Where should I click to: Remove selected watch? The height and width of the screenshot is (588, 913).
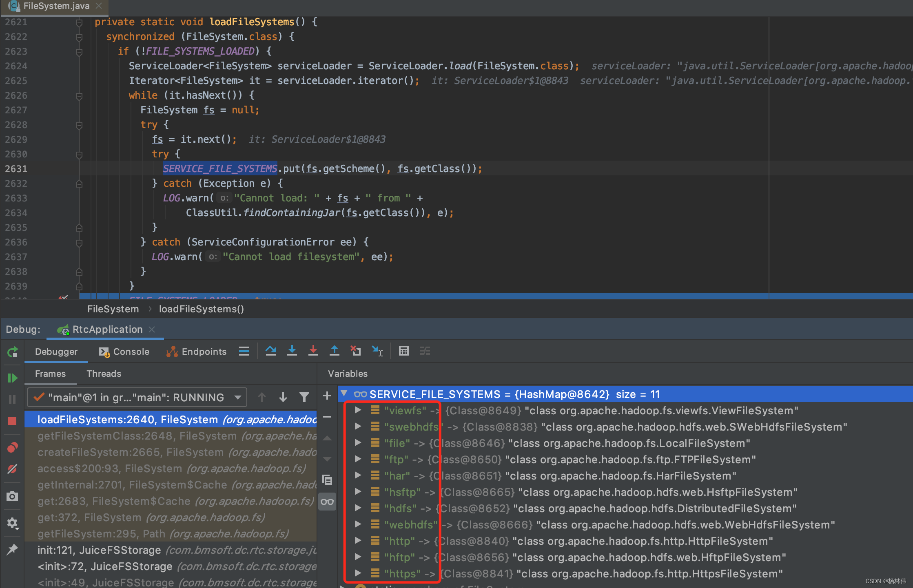[x=327, y=417]
